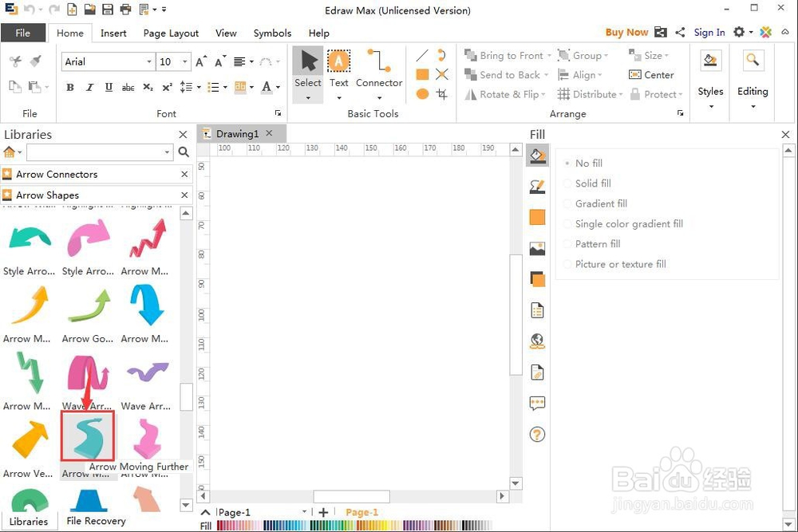Click Sign In link
This screenshot has width=798, height=532.
(x=709, y=32)
